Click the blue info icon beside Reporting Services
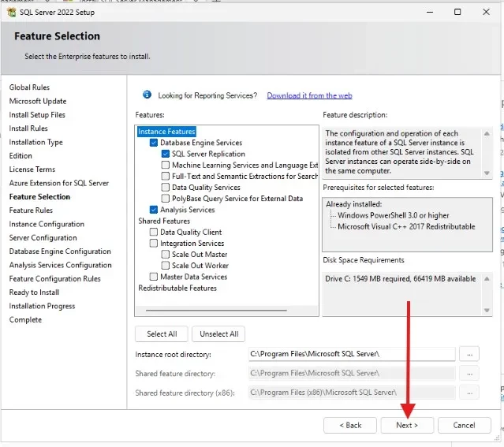Image resolution: width=504 pixels, height=447 pixels. [147, 95]
